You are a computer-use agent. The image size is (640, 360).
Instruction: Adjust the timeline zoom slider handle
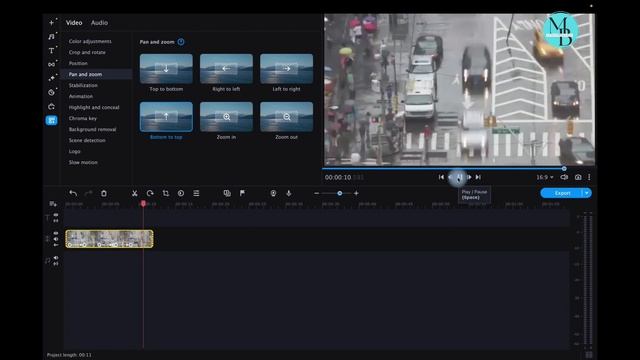click(x=340, y=193)
